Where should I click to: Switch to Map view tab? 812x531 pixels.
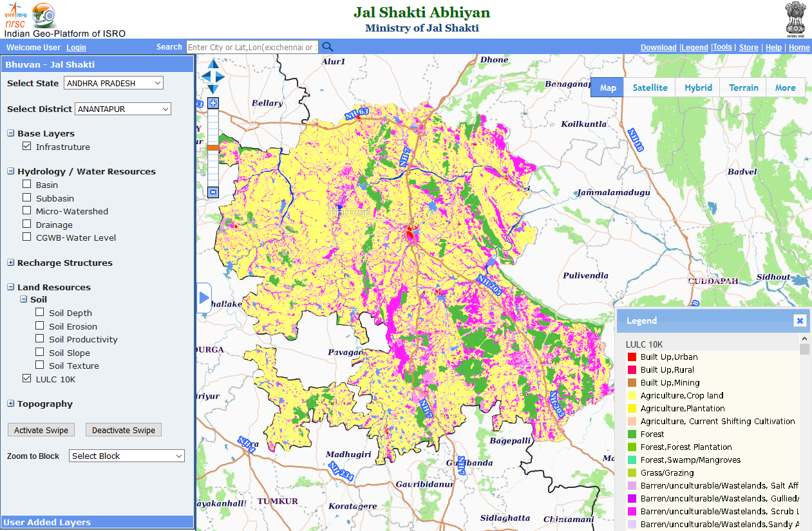pyautogui.click(x=607, y=88)
